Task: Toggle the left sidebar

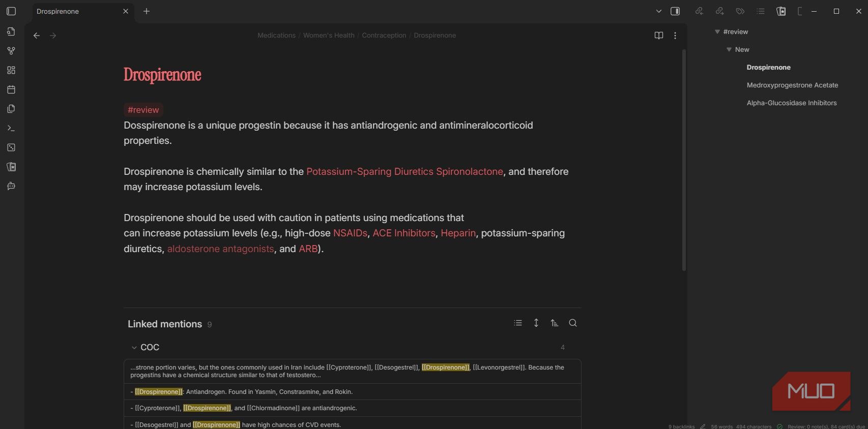Action: click(11, 11)
